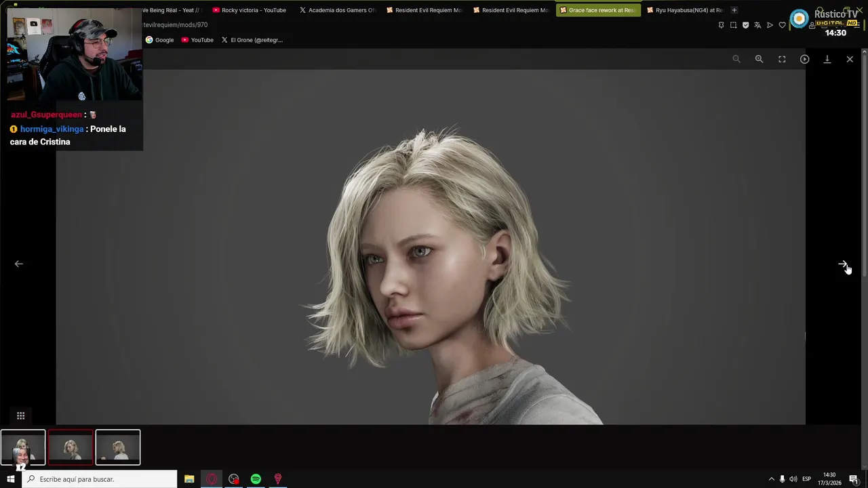Go to the next image with the right arrow
Image resolution: width=868 pixels, height=488 pixels.
click(842, 264)
